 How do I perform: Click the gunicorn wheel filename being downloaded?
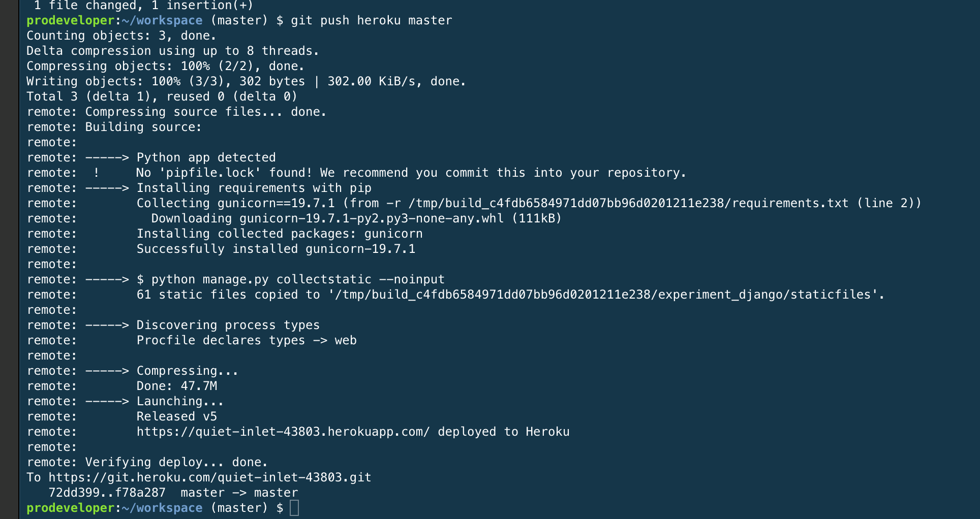[x=371, y=218]
